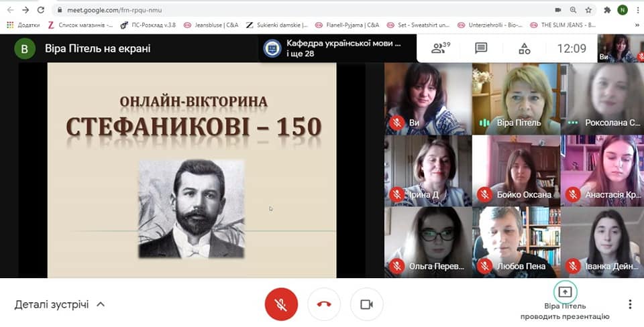Image resolution: width=644 pixels, height=327 pixels.
Task: Open the three-dot more options menu
Action: pos(630,304)
